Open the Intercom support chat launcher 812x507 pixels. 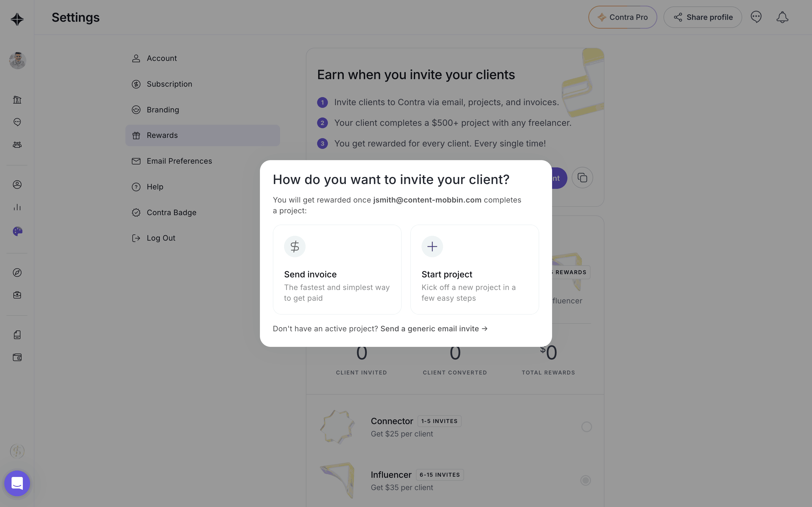click(17, 483)
